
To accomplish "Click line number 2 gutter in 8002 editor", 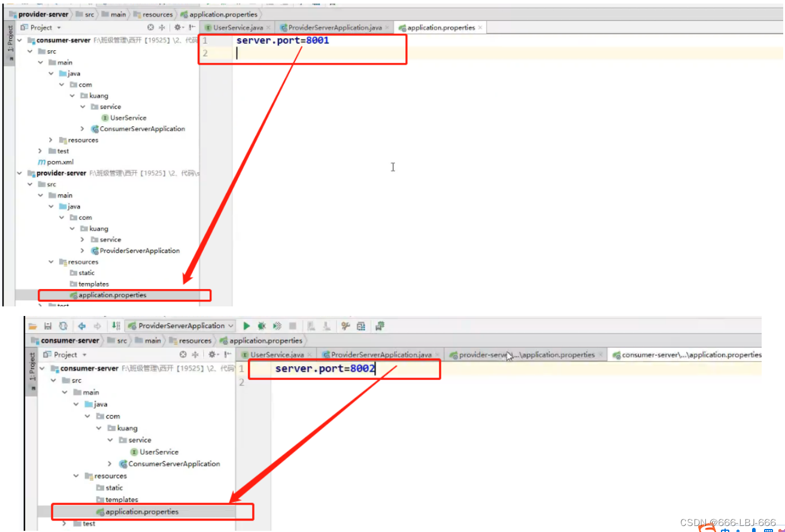I will point(242,382).
